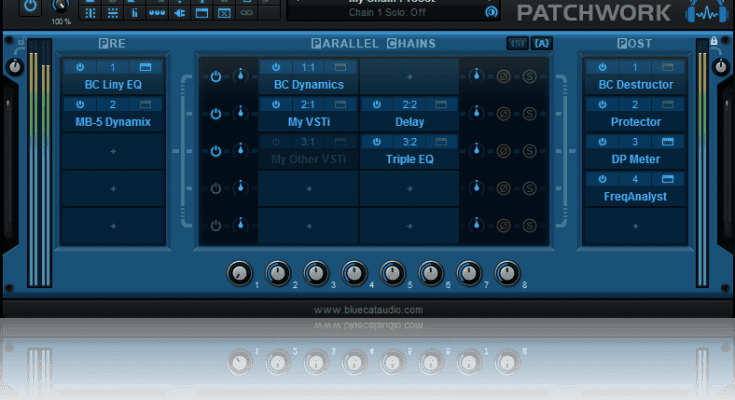
Task: Click phase invert icon on first chain row
Action: 504,76
